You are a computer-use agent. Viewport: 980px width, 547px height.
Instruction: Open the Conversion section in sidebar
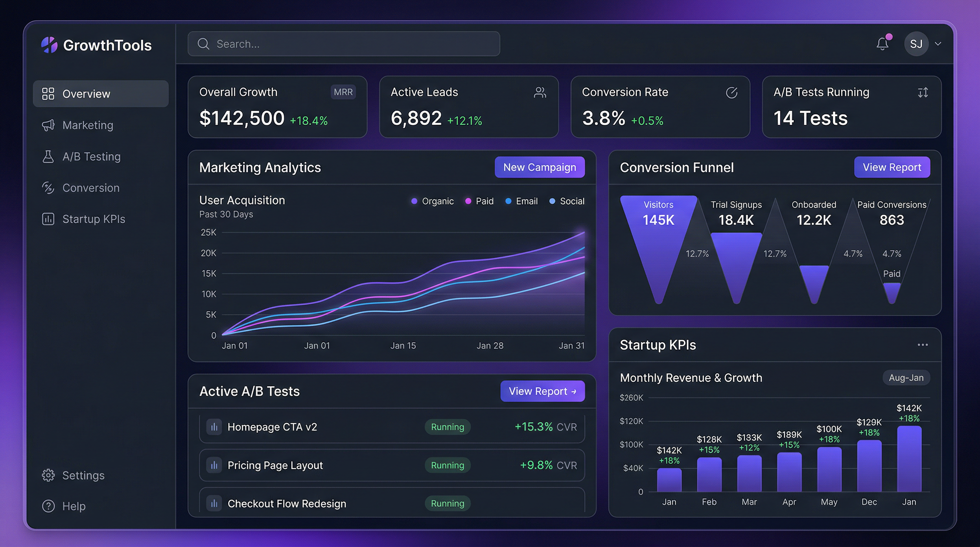click(90, 188)
